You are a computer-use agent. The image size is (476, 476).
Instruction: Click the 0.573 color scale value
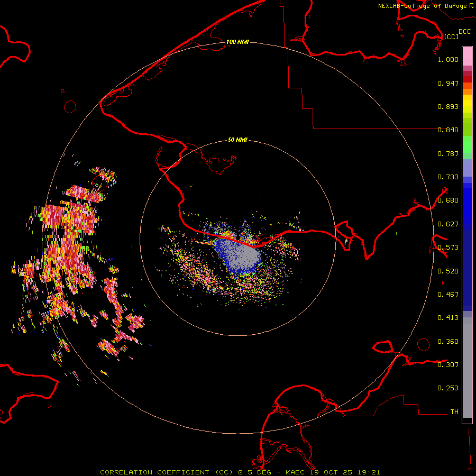point(448,248)
